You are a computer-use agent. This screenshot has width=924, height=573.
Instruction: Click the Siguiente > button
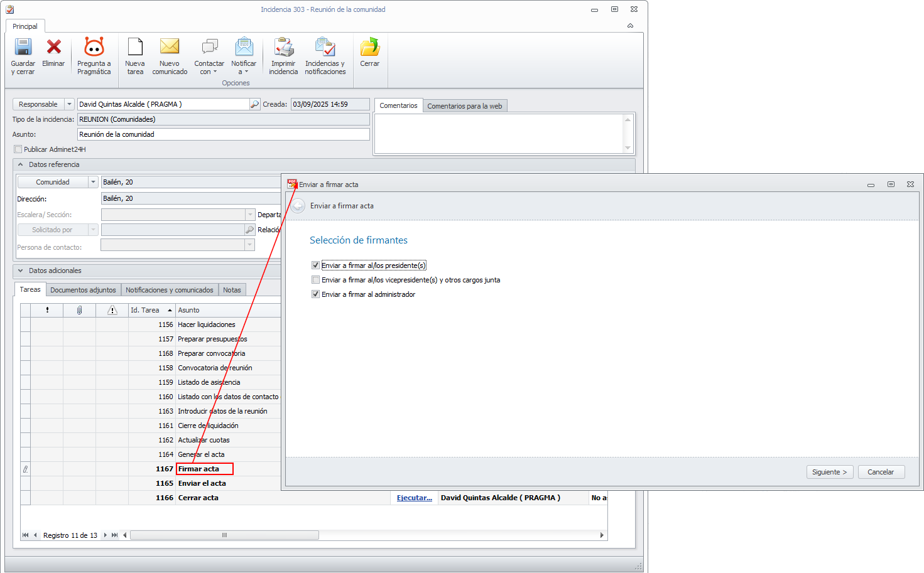click(830, 472)
